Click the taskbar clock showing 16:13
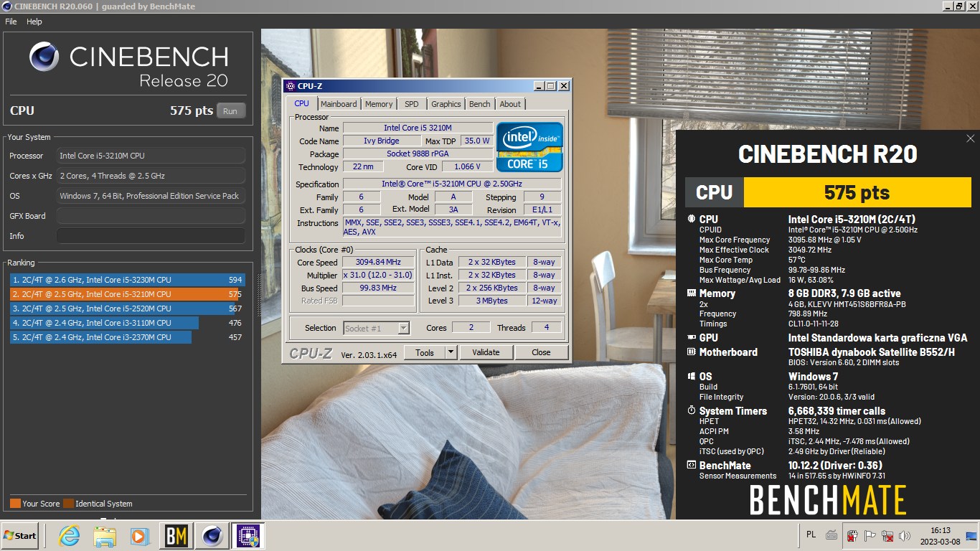This screenshot has width=980, height=551. click(941, 535)
